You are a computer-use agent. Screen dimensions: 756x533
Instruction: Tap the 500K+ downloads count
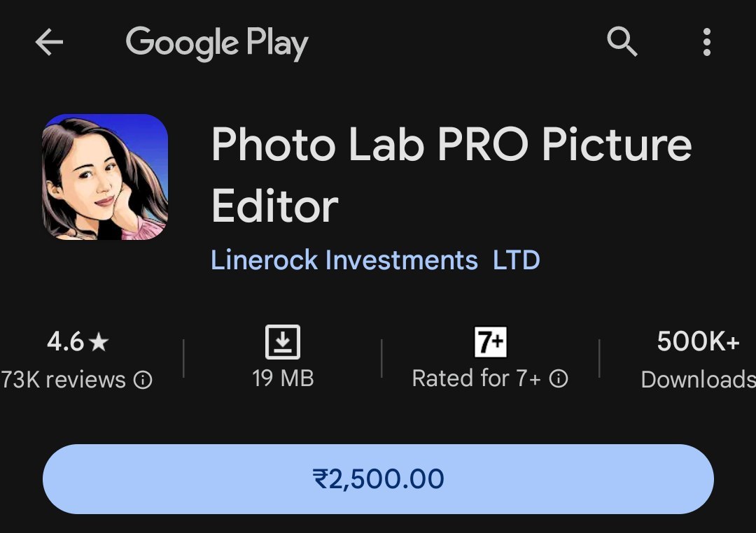[x=698, y=342]
